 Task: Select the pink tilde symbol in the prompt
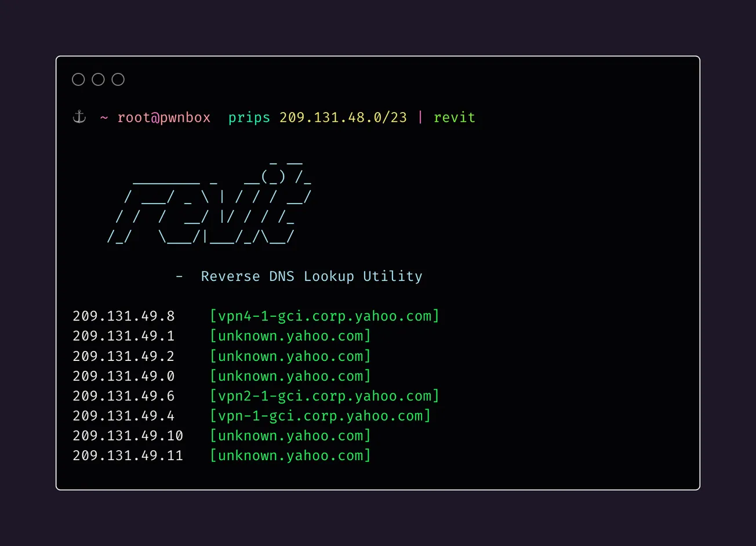[103, 118]
